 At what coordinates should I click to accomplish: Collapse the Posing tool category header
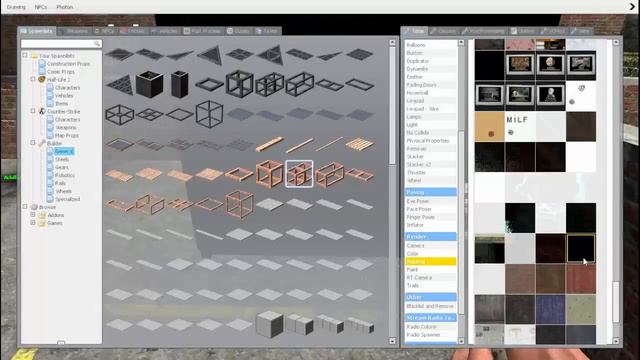(431, 192)
